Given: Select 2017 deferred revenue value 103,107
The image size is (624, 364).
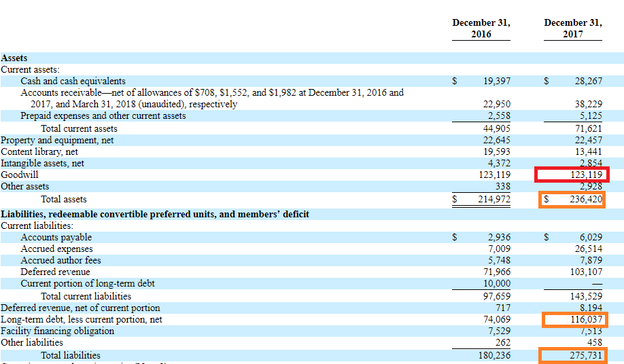Looking at the screenshot, I should [586, 272].
